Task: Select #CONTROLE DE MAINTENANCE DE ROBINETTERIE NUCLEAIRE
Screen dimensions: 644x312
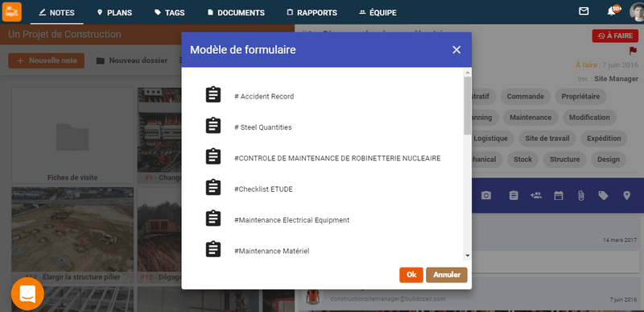Action: pyautogui.click(x=337, y=158)
